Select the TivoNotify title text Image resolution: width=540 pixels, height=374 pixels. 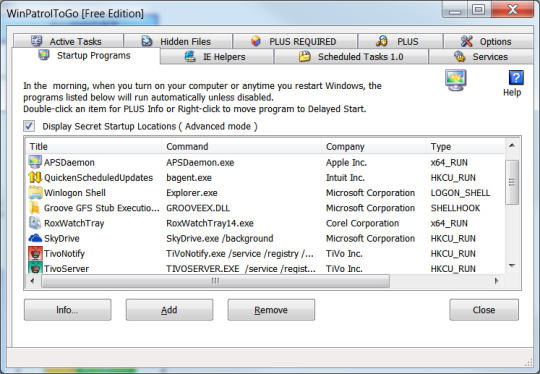coord(64,253)
